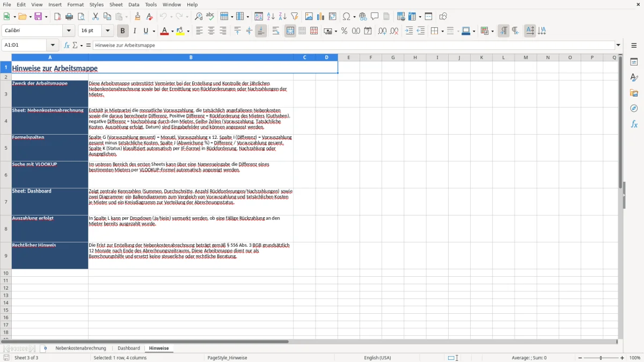Insert a hyperlink
Screen dimensions: 644x362
(363, 17)
